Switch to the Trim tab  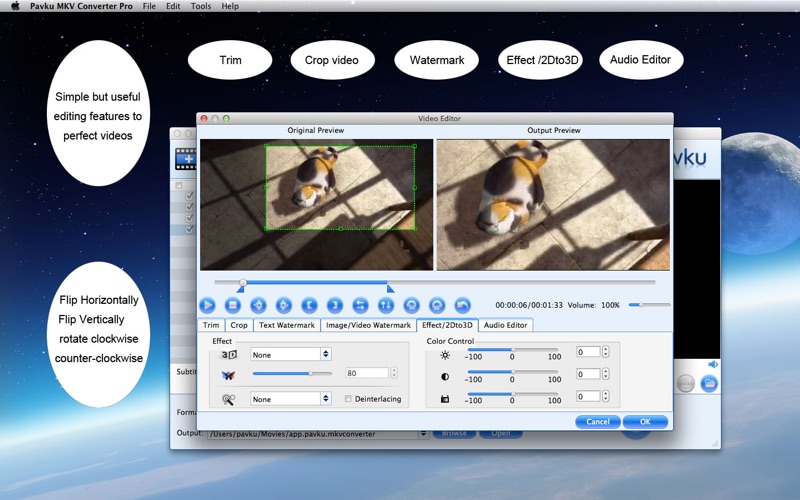211,325
